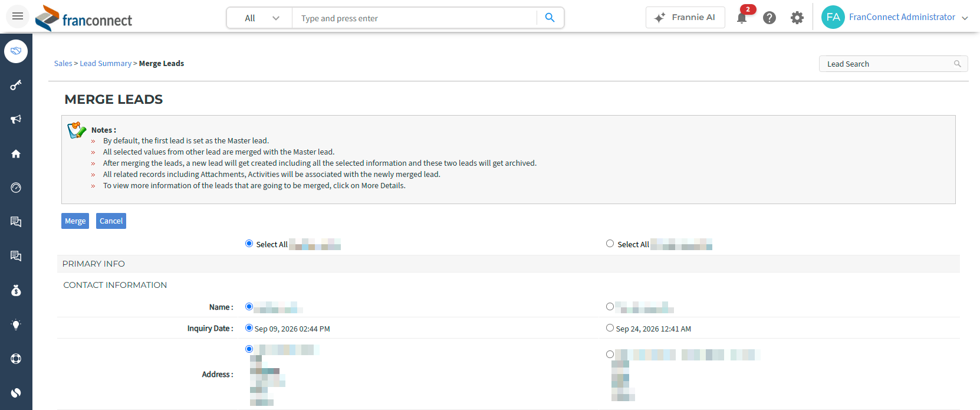
Task: Open the lifebuoy support icon in sidebar
Action: point(16,359)
